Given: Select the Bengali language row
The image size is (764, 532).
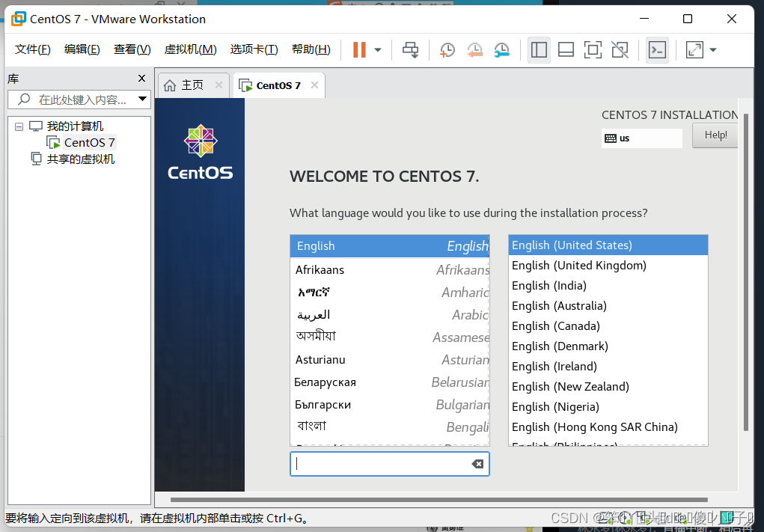Looking at the screenshot, I should point(390,426).
